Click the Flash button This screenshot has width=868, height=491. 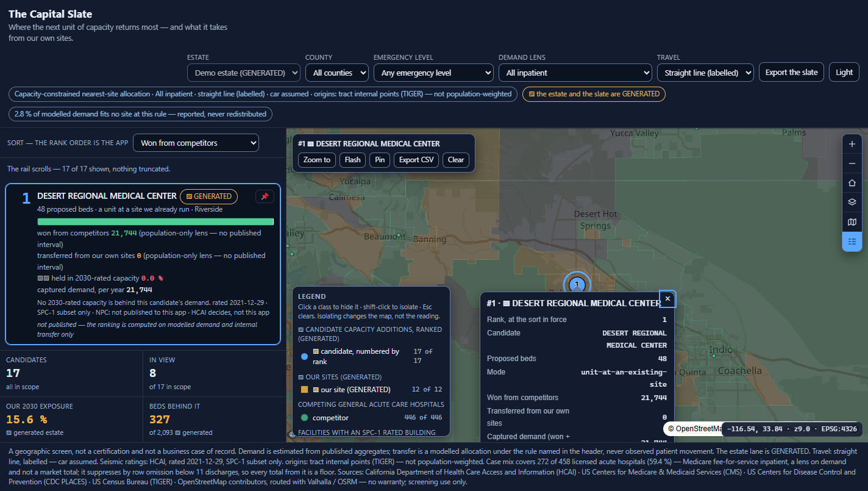click(x=352, y=160)
